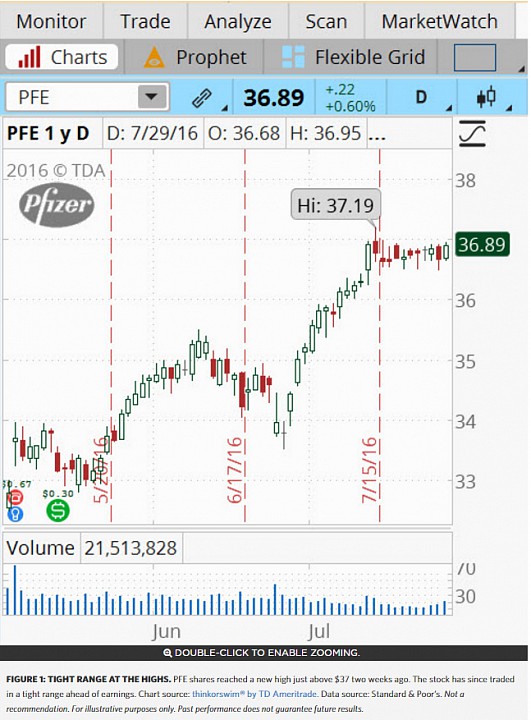
Task: Open the chart grid layout selector box
Action: [x=475, y=57]
